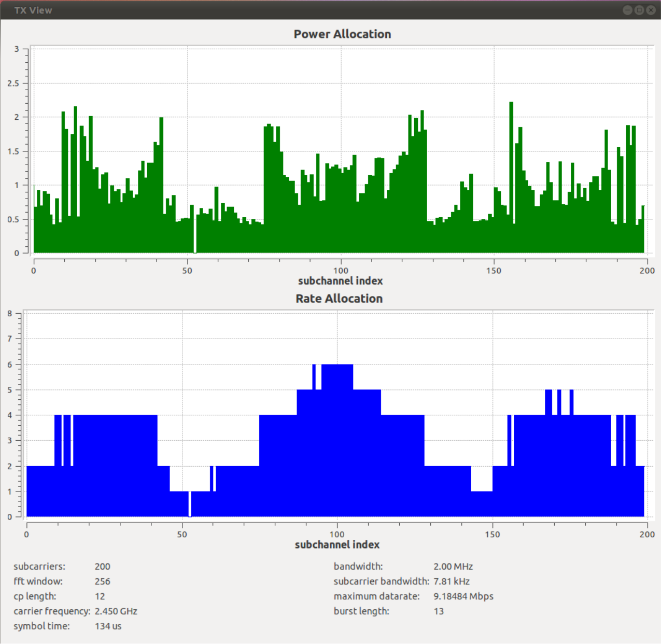661x644 pixels.
Task: Click the subcarrier bandwidth label
Action: click(x=382, y=581)
